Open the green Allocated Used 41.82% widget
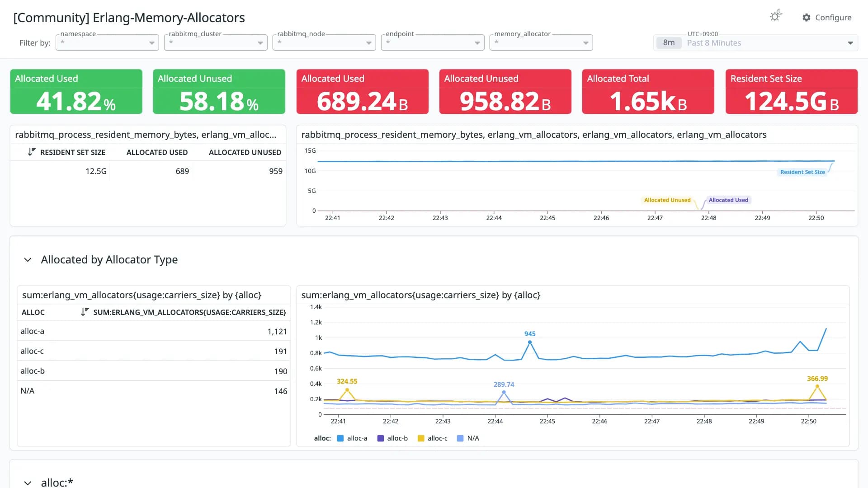Viewport: 868px width, 488px height. pos(76,91)
